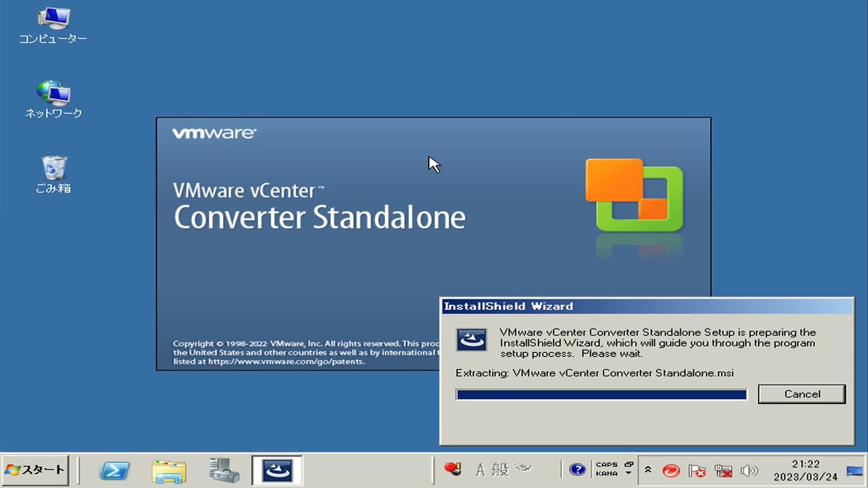
Task: Open the コンピューター desktop icon
Action: 53,25
